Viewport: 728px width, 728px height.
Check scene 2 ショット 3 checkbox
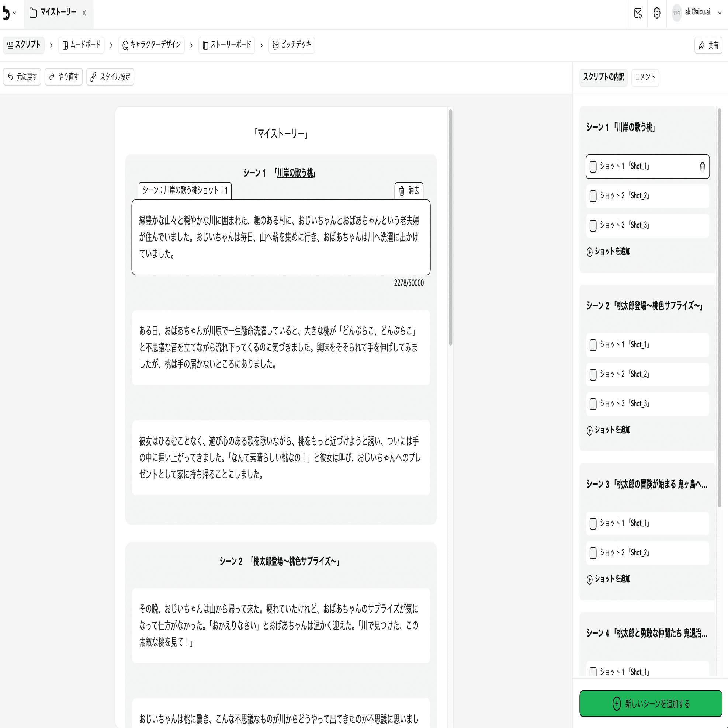(593, 404)
